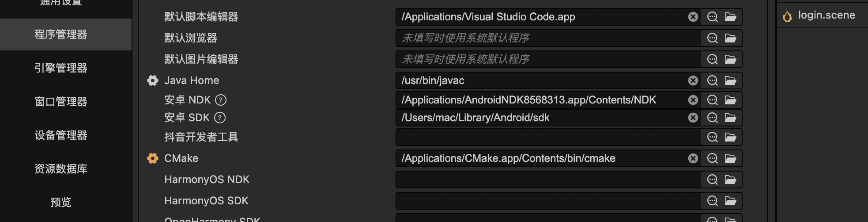The height and width of the screenshot is (222, 868).
Task: Switch to the 窗口管理器 tab
Action: pyautogui.click(x=61, y=102)
